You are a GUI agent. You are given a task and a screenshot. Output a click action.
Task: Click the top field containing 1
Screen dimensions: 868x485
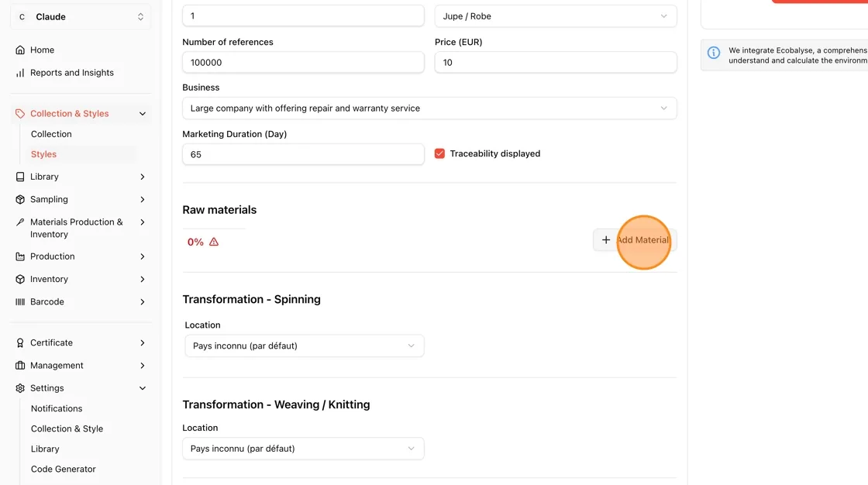click(303, 16)
